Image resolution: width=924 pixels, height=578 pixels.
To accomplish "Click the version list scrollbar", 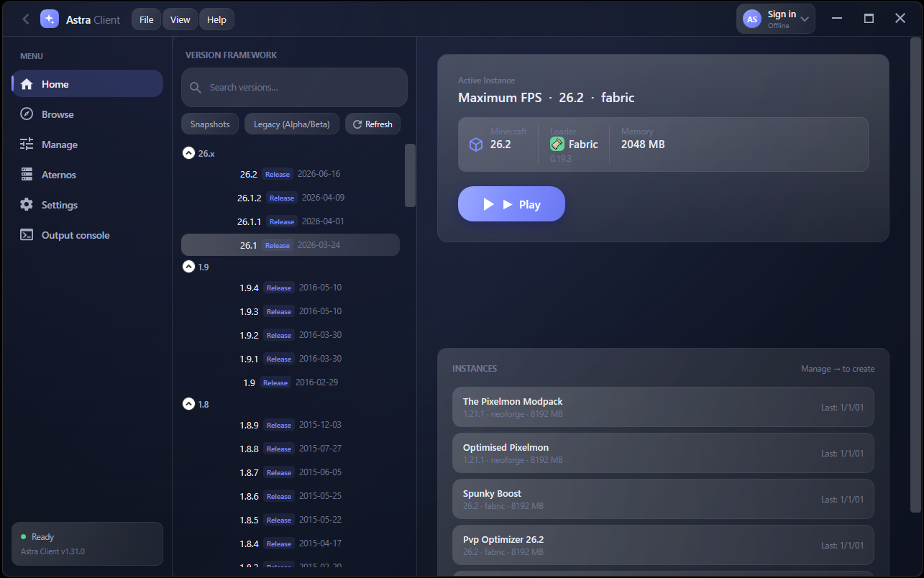I will point(410,175).
